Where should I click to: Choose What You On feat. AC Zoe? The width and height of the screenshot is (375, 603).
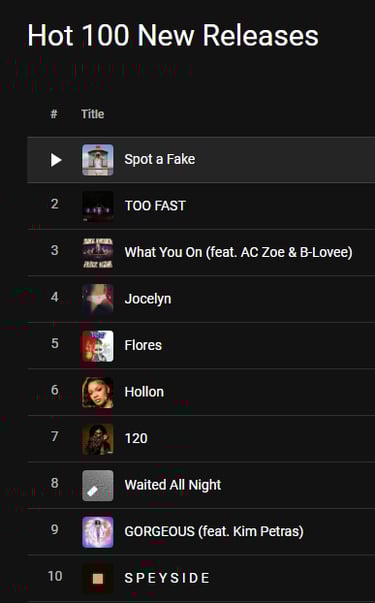click(x=238, y=252)
